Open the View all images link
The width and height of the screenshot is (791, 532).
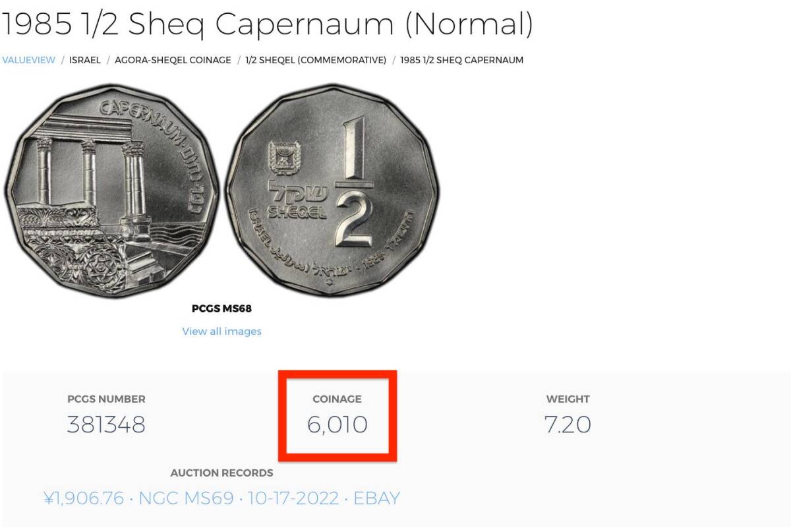[x=221, y=331]
